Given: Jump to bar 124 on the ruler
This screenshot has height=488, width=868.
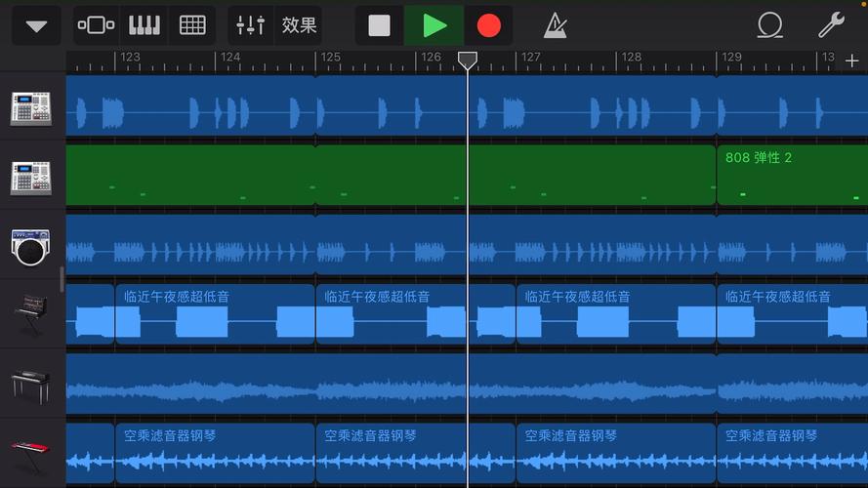Looking at the screenshot, I should tap(230, 58).
